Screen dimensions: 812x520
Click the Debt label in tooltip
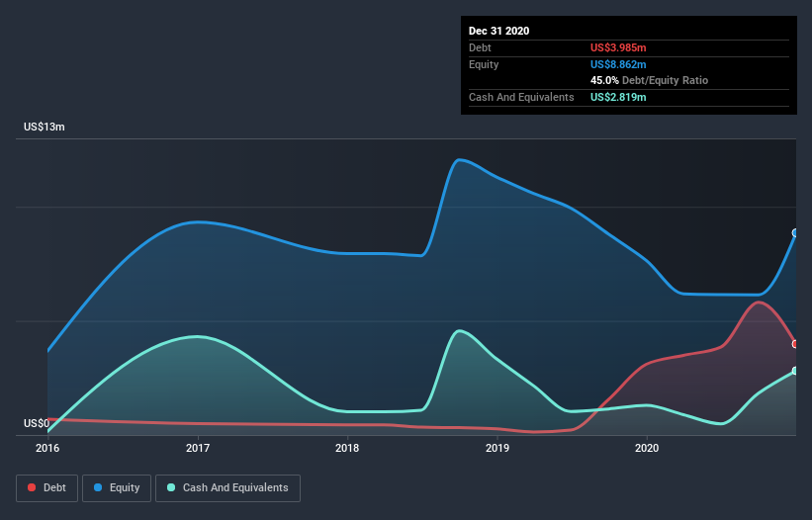coord(480,47)
